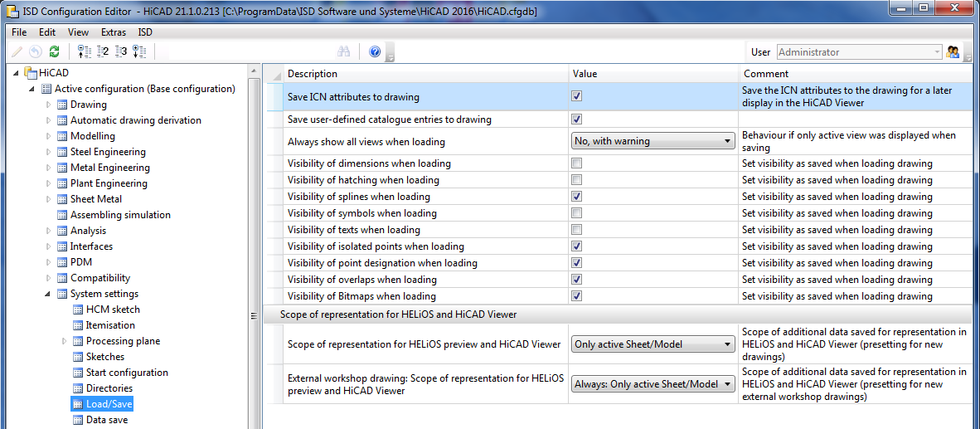Disable Visibility of isolated points when loading

[577, 246]
